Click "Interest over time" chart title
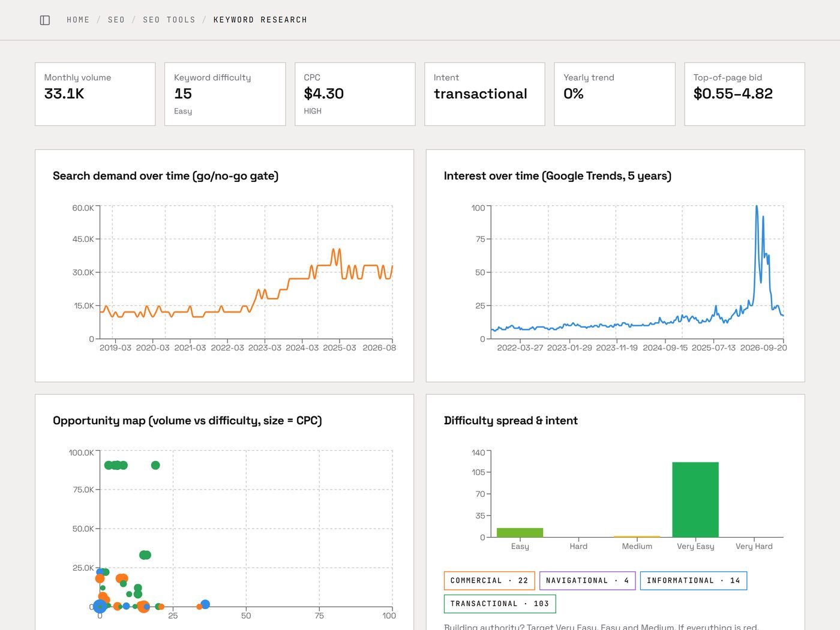The image size is (840, 630). (x=557, y=176)
